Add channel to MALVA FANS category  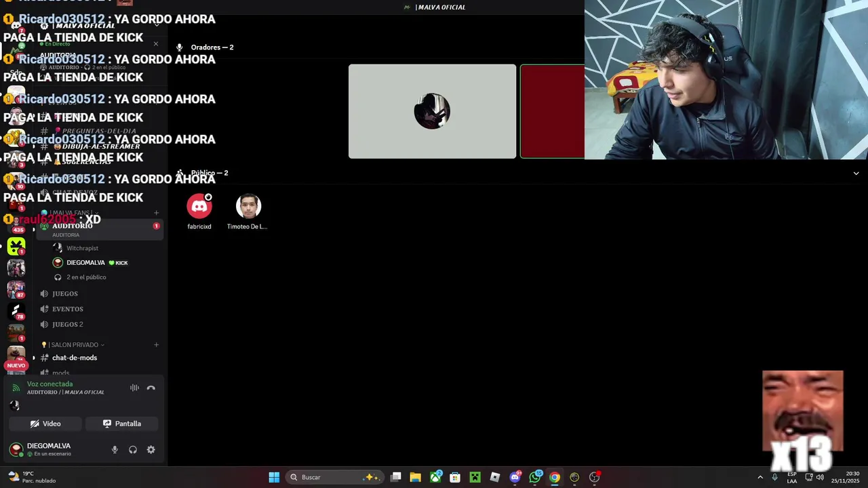pos(156,213)
